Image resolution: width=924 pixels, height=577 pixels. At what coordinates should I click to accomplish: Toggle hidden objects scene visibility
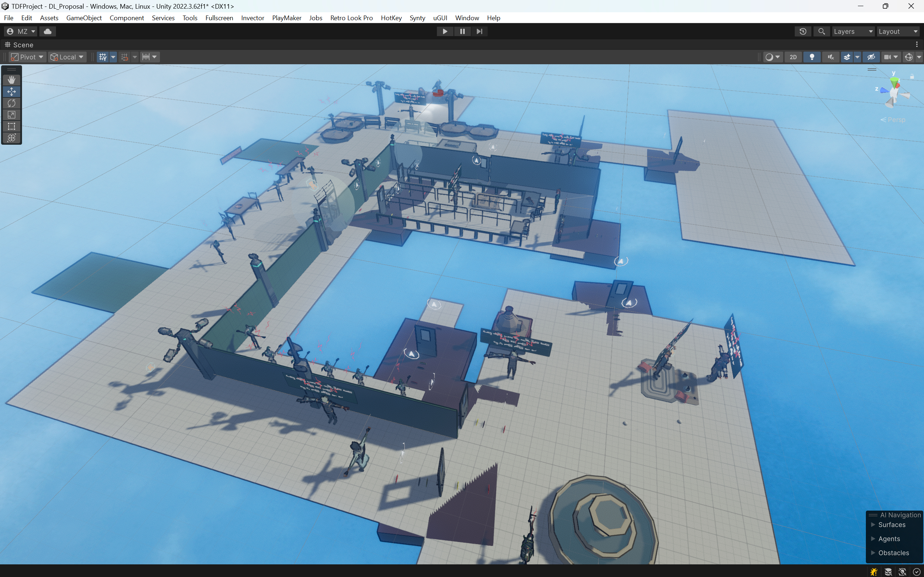point(871,57)
